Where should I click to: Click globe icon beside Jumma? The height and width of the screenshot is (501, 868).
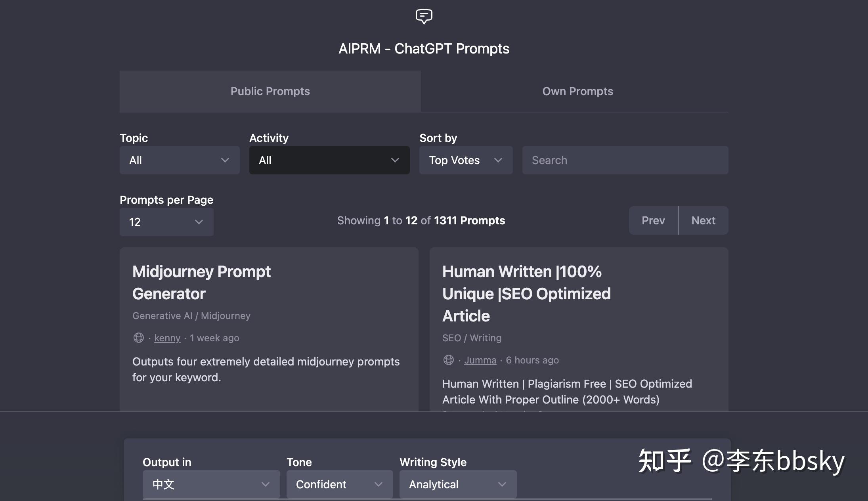[x=449, y=360]
